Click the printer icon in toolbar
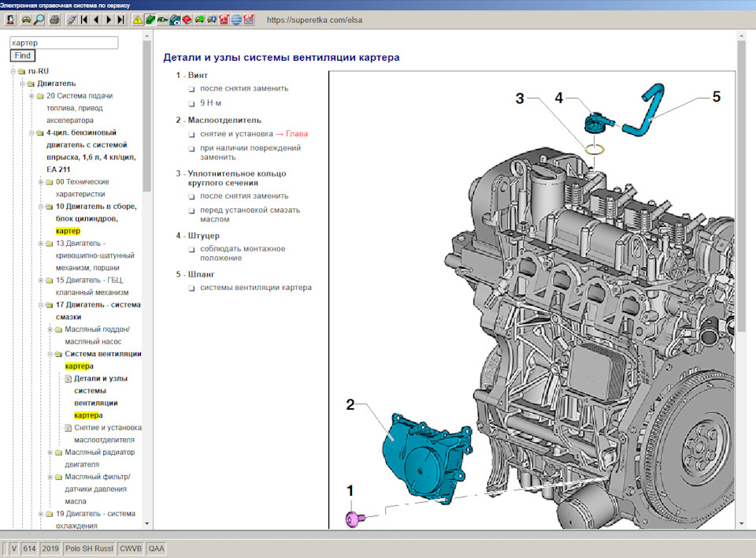The height and width of the screenshot is (558, 756). click(x=54, y=19)
